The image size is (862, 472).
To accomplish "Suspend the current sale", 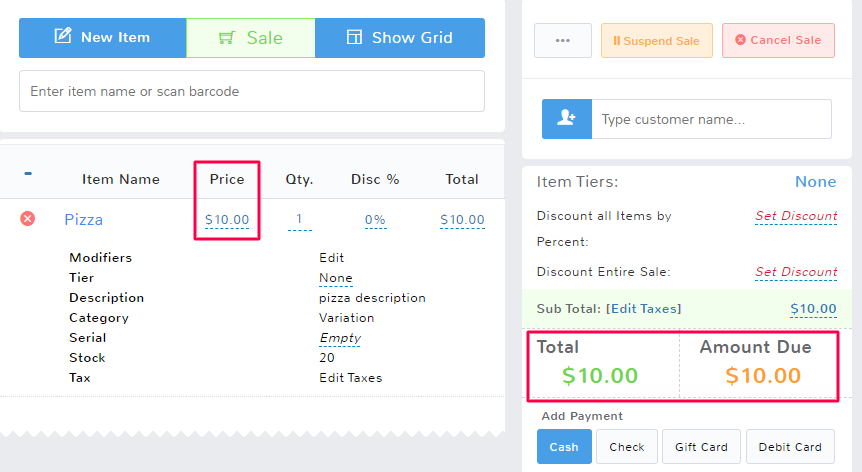I will (x=656, y=41).
